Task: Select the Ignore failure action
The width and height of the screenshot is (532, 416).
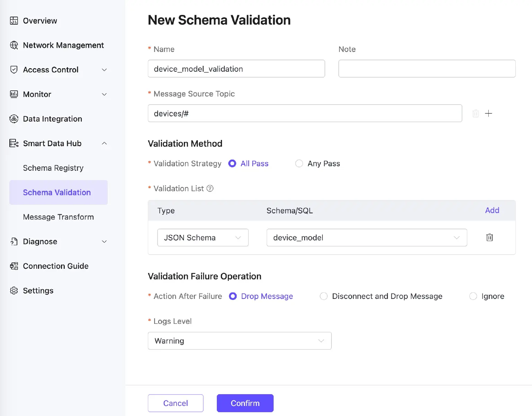Action: tap(473, 296)
